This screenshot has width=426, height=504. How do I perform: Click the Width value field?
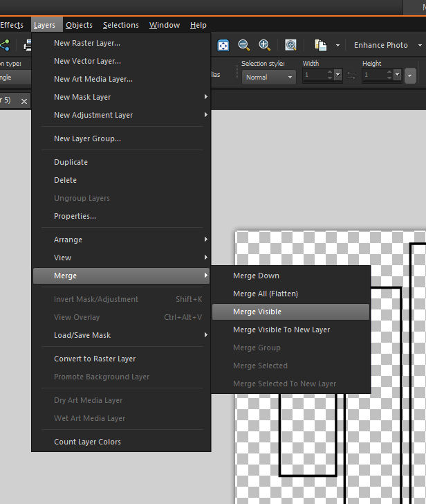tap(314, 75)
